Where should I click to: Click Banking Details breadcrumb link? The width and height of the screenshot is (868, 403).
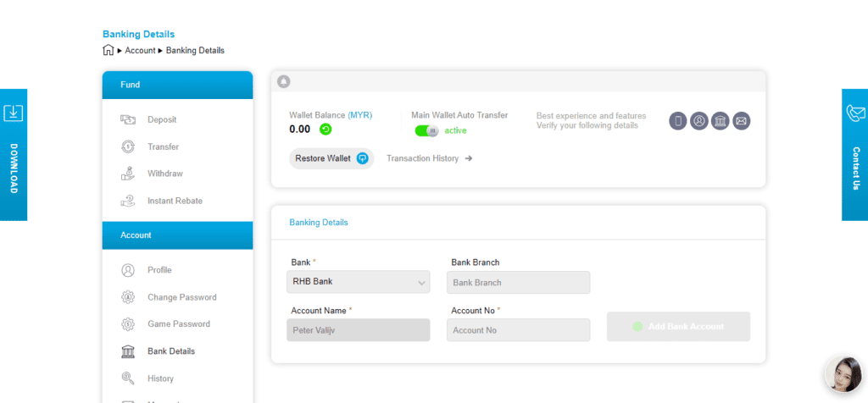(195, 50)
